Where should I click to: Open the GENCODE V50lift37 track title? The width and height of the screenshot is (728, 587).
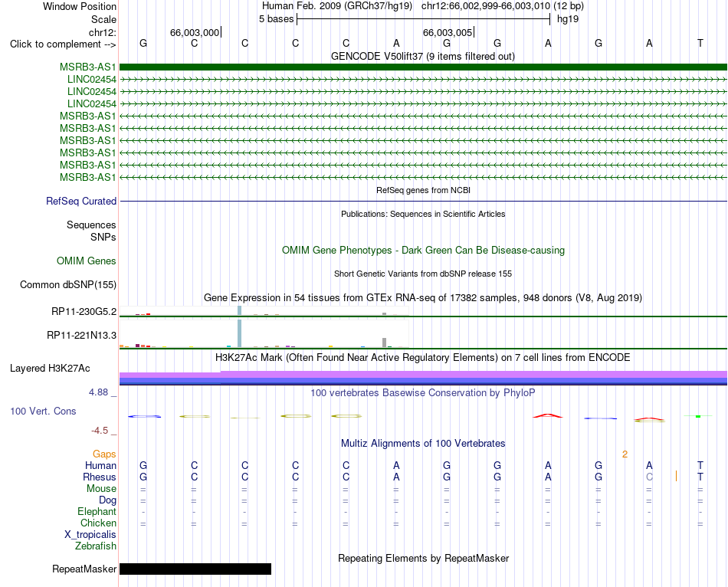[423, 56]
